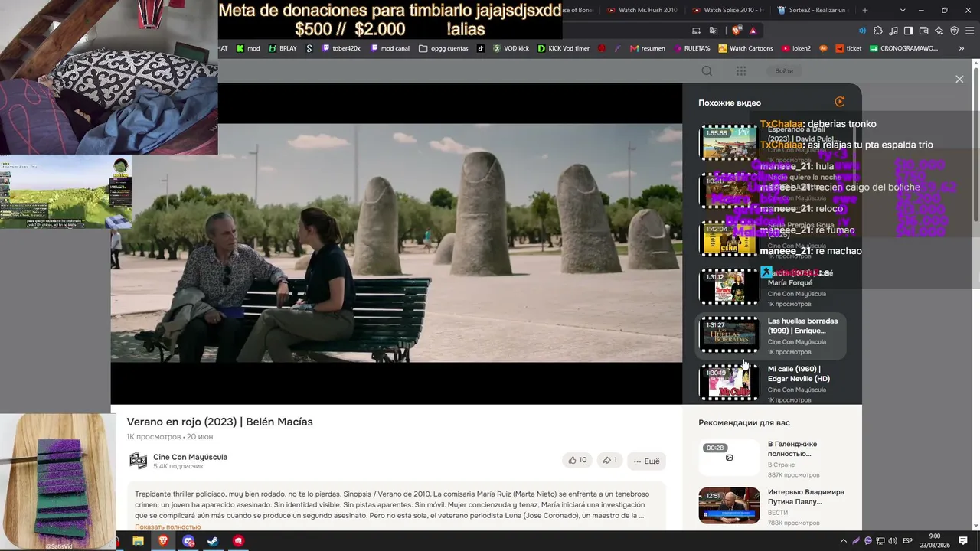This screenshot has width=980, height=551.
Task: Open the loken2 YouTube bookmark
Action: pyautogui.click(x=796, y=48)
